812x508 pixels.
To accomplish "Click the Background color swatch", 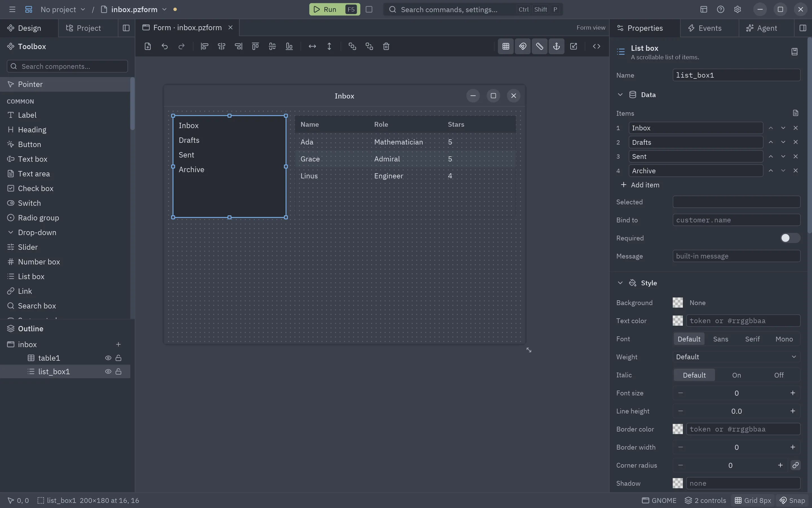I will point(678,303).
